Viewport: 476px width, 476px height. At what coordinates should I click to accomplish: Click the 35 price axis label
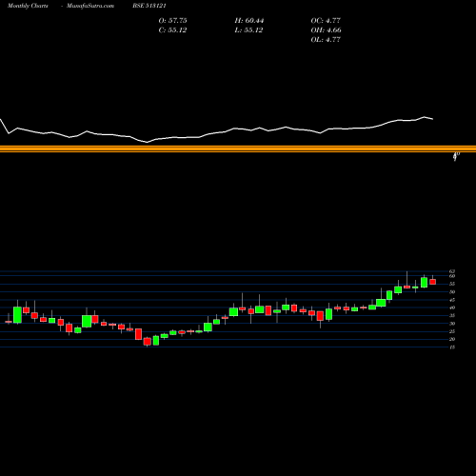click(x=452, y=316)
